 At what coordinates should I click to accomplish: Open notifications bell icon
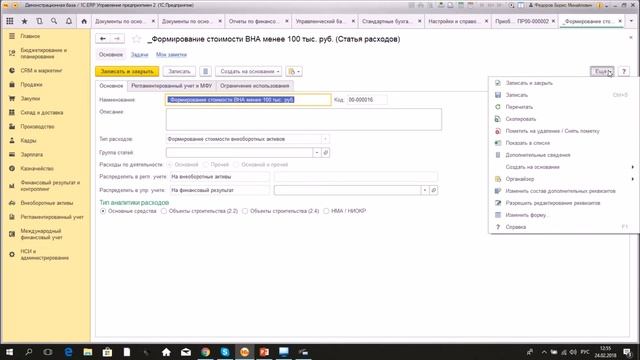click(69, 21)
